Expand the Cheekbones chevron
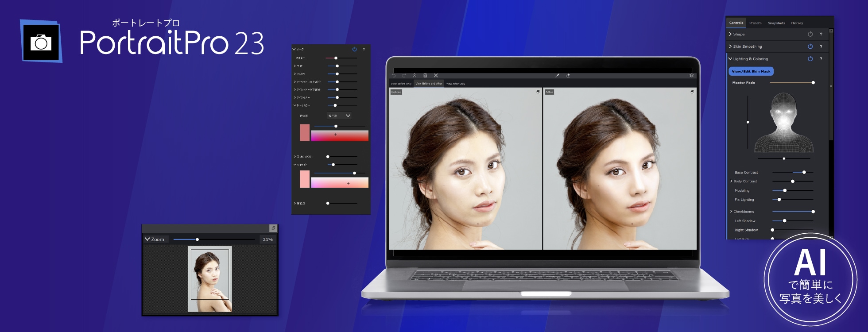 (731, 212)
